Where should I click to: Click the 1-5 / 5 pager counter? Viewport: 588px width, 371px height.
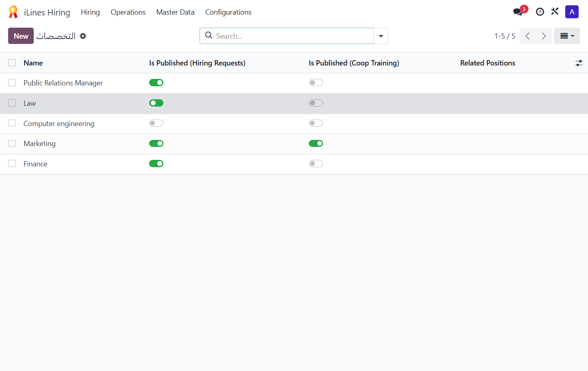[505, 36]
